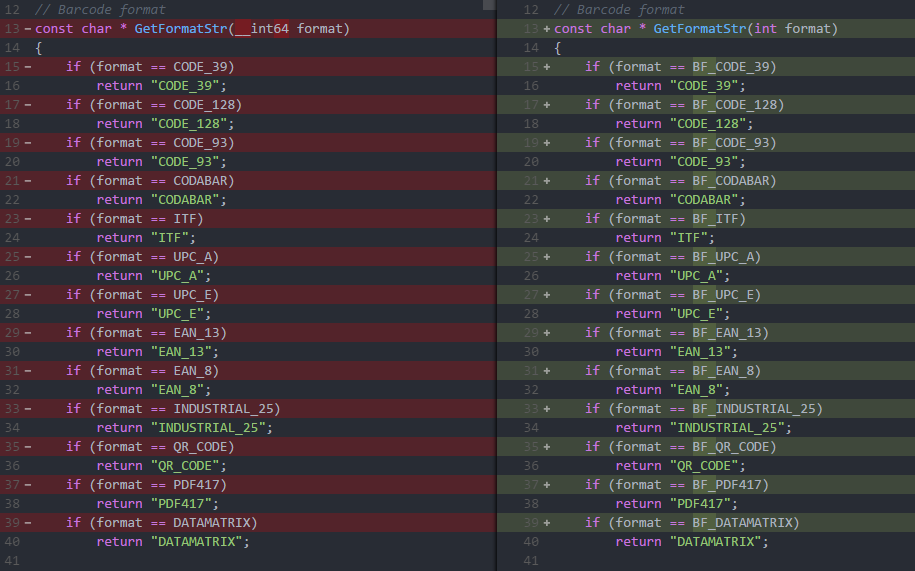Click 'GetFormatStr' in the right pane
This screenshot has height=571, width=915.
(x=700, y=29)
